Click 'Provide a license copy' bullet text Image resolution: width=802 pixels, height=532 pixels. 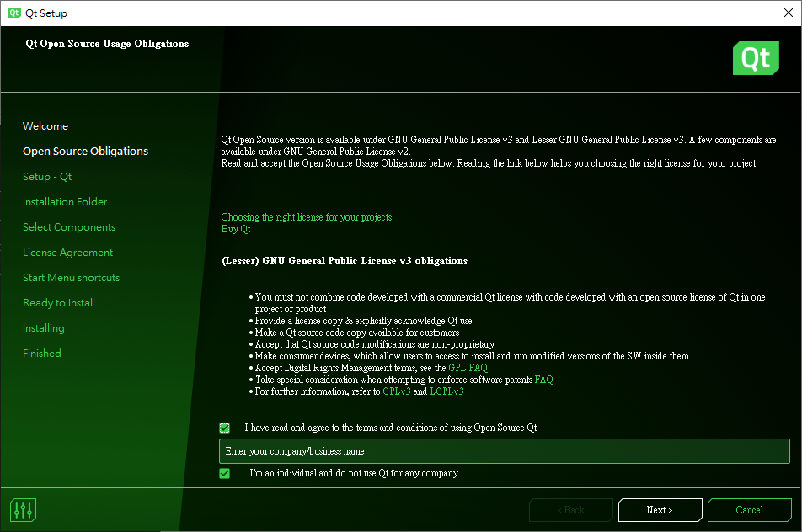pyautogui.click(x=363, y=321)
